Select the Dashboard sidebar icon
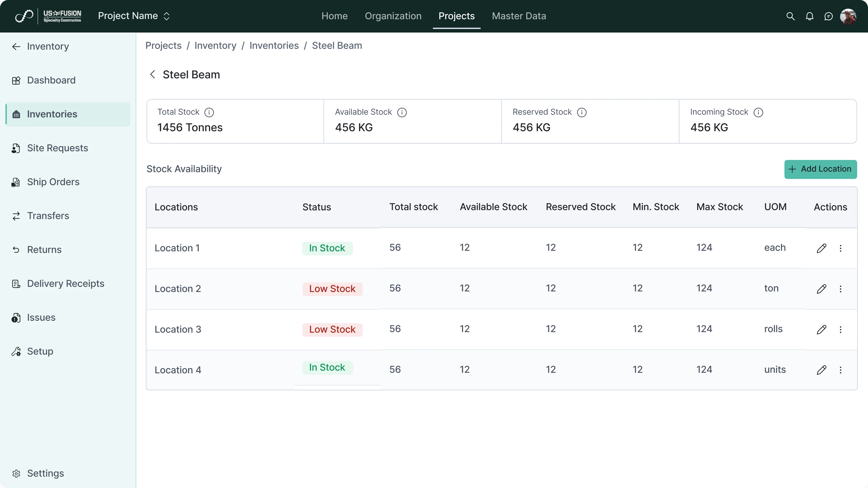Screen dimensions: 868x488 (16, 80)
